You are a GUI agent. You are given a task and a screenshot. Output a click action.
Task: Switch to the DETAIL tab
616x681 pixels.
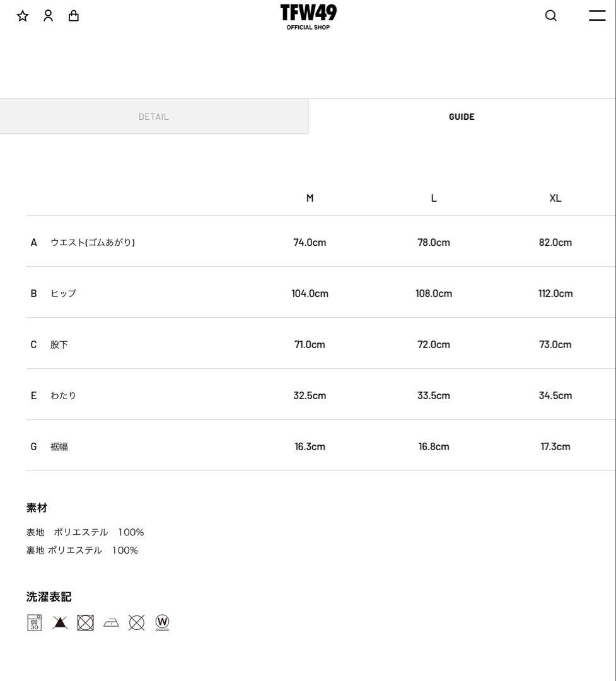coord(154,117)
